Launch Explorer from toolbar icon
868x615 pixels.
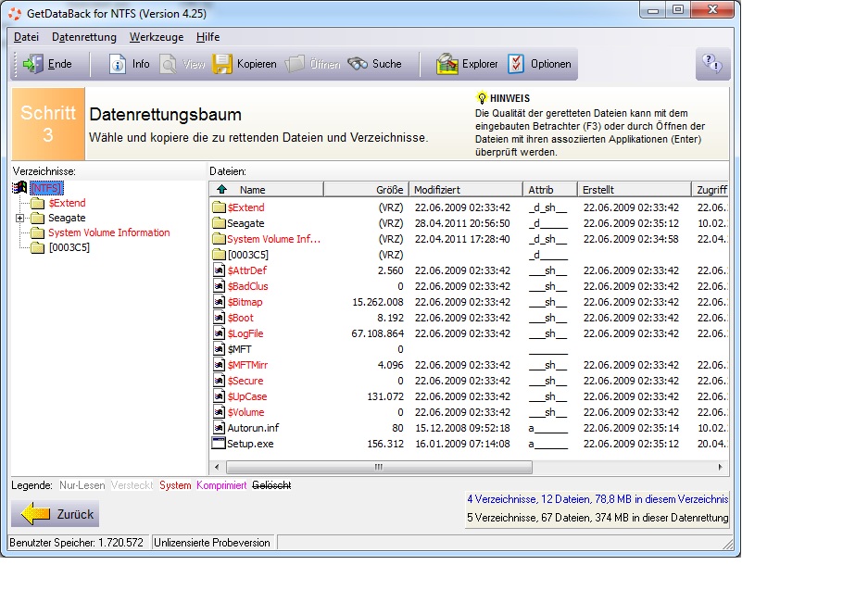pos(447,64)
